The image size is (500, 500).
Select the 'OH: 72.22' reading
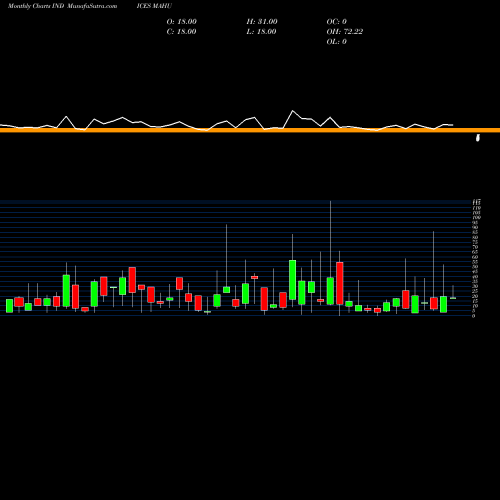[345, 32]
